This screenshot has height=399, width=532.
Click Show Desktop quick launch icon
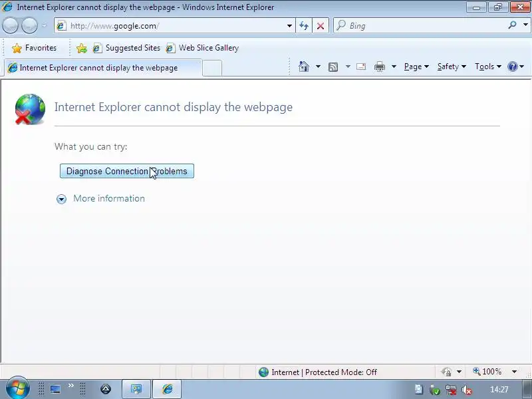point(55,389)
